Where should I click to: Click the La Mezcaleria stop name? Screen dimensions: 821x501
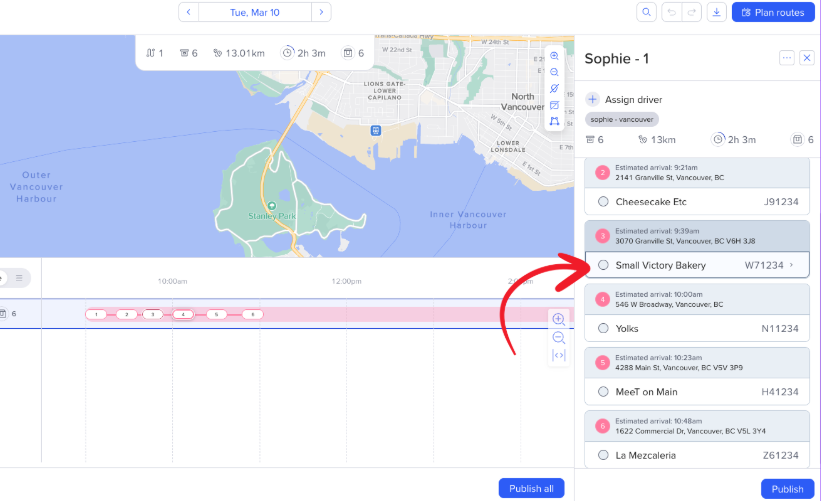click(x=646, y=455)
